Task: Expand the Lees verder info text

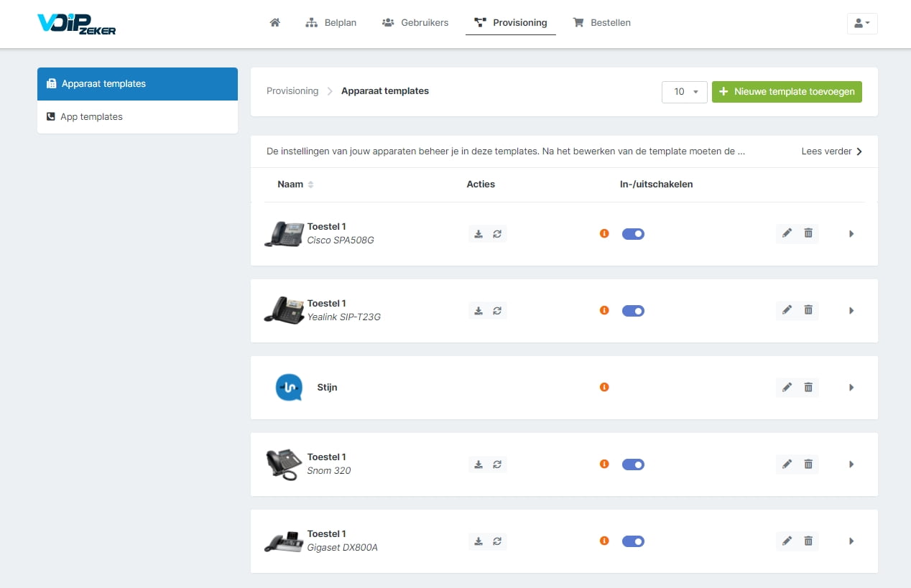Action: pos(832,151)
